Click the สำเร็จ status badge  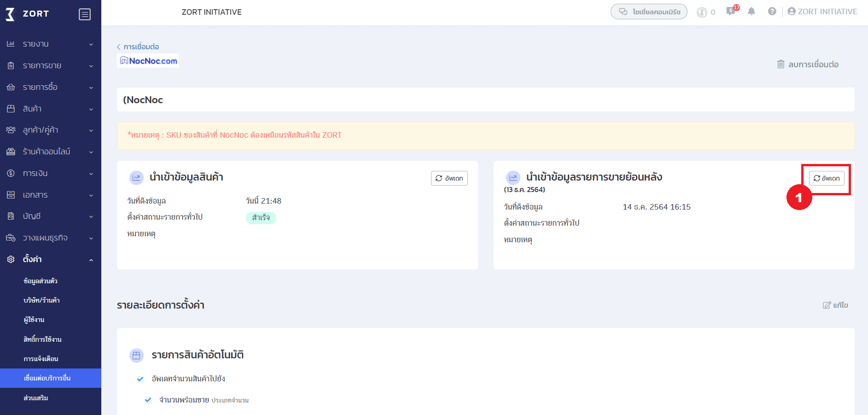(x=261, y=218)
